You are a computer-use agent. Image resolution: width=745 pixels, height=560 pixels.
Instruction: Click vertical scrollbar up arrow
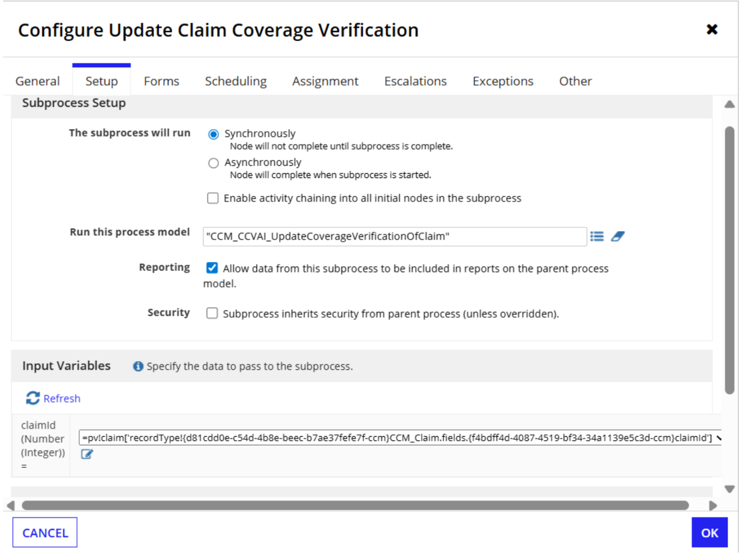click(x=730, y=104)
